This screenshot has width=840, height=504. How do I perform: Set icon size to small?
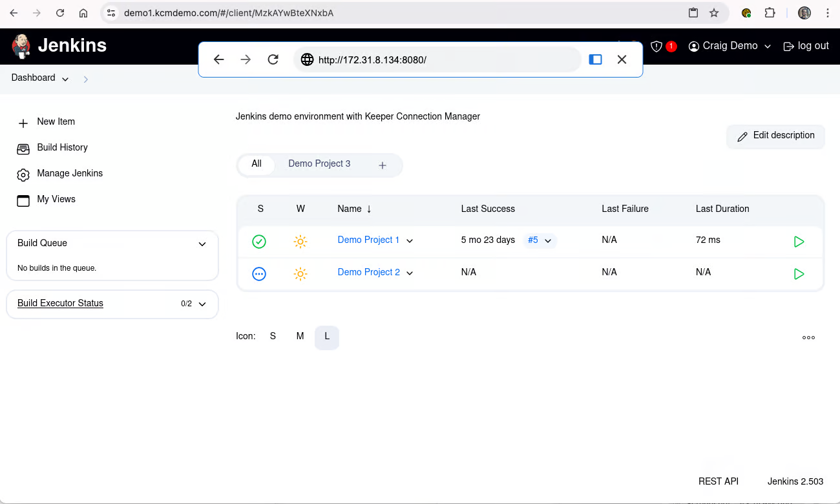pos(273,337)
